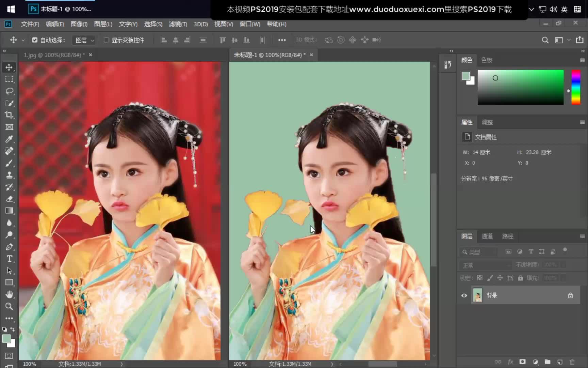
Task: Select the Spot Healing Brush tool
Action: click(x=9, y=151)
